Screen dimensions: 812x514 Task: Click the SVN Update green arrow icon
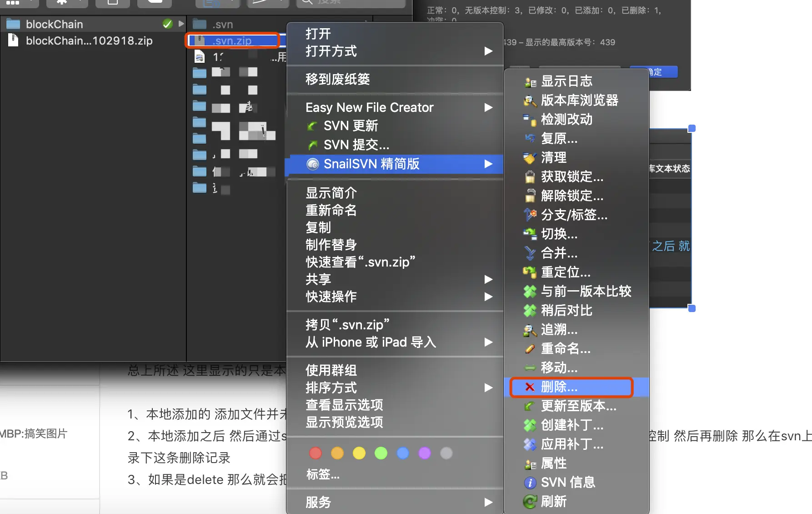tap(313, 126)
